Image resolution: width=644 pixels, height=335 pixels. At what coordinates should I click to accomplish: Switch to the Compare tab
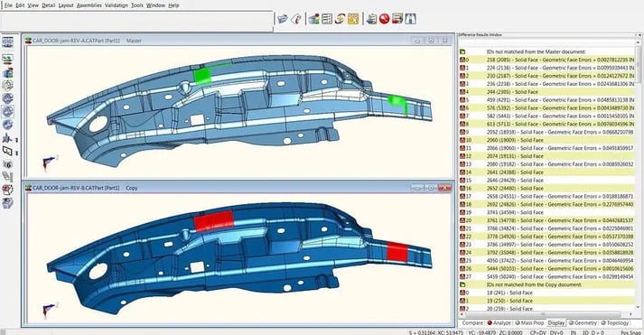[472, 323]
